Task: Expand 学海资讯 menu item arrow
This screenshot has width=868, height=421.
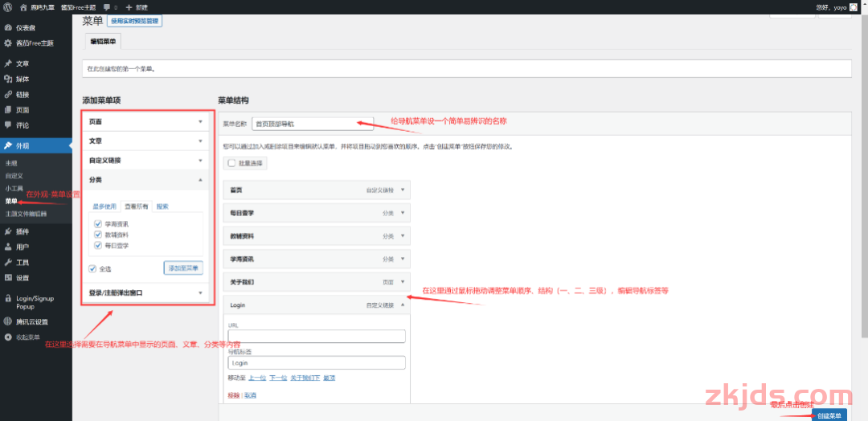Action: (403, 259)
